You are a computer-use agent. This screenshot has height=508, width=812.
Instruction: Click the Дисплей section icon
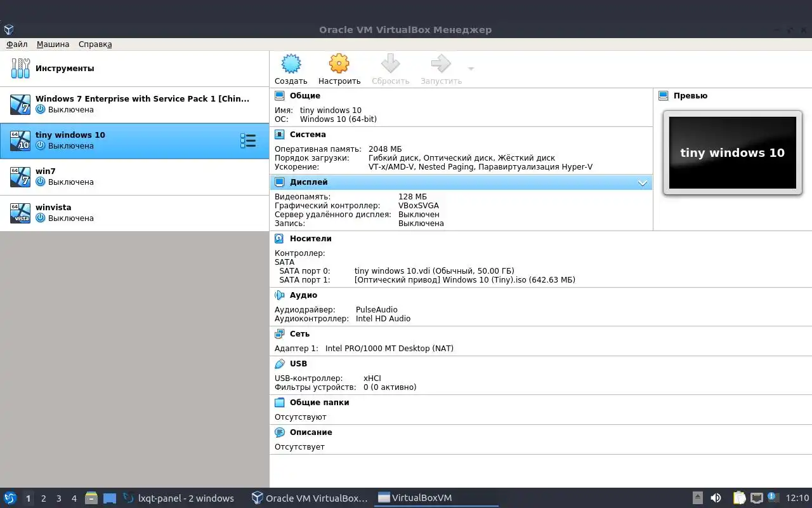pos(280,182)
